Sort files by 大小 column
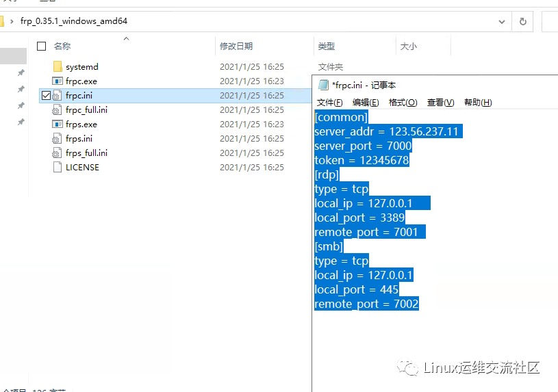 pyautogui.click(x=409, y=47)
